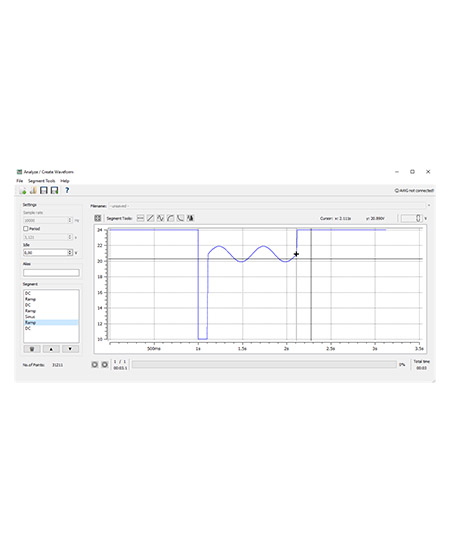Delete selected segment with trash button
Screen dimensions: 450x550
pyautogui.click(x=32, y=349)
